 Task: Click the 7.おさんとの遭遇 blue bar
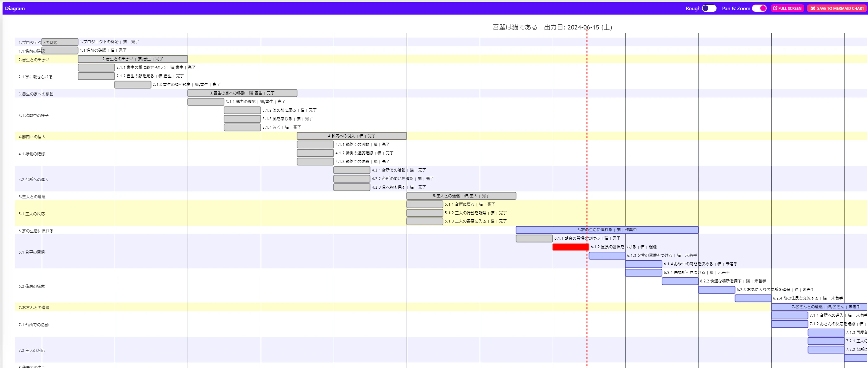(x=819, y=307)
